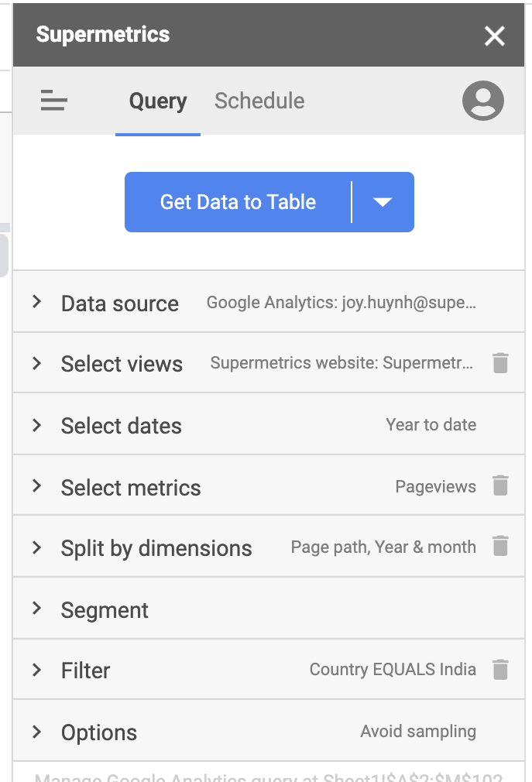The image size is (532, 782).
Task: Open the hamburger menu icon
Action: click(x=54, y=100)
